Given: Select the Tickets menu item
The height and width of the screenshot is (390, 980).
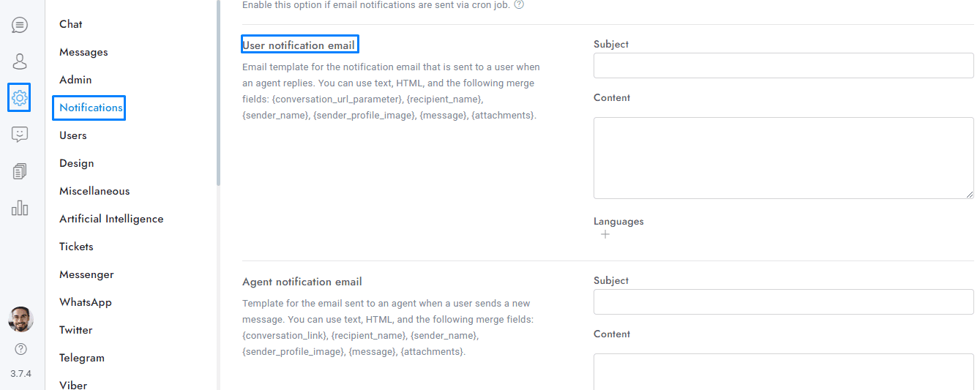Looking at the screenshot, I should coord(76,247).
